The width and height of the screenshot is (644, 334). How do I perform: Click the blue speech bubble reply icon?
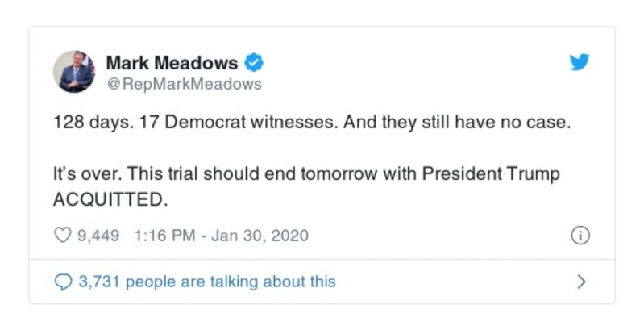pyautogui.click(x=62, y=282)
